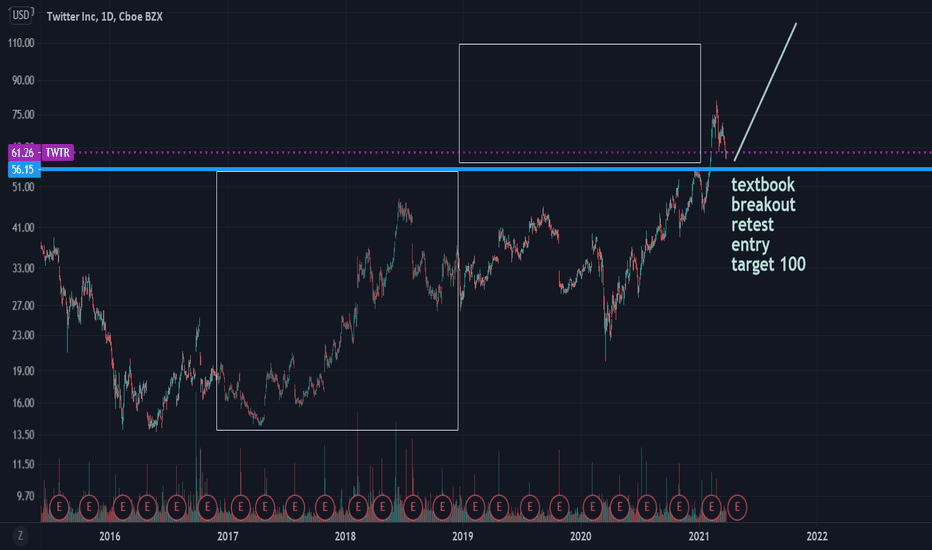Click the first earnings E marker on the timeline
The width and height of the screenshot is (932, 550).
click(59, 507)
